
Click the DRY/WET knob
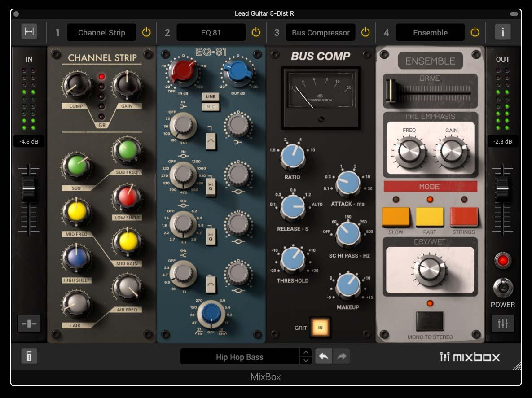click(430, 270)
